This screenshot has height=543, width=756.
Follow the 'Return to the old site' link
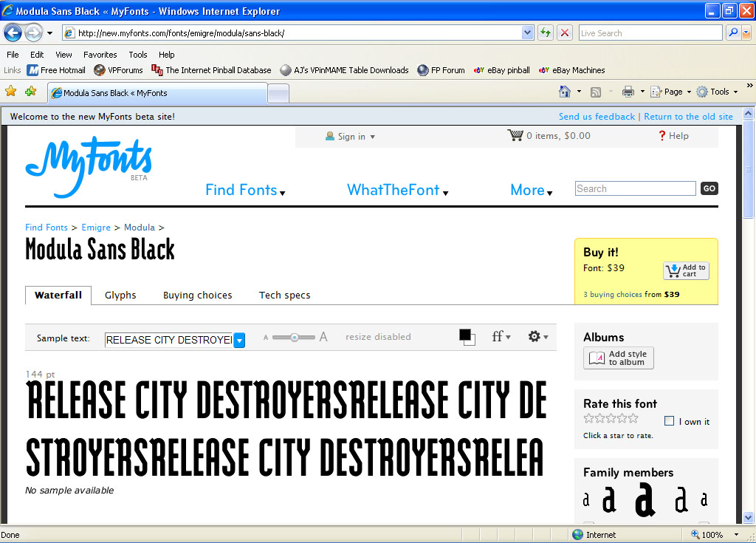[x=688, y=117]
